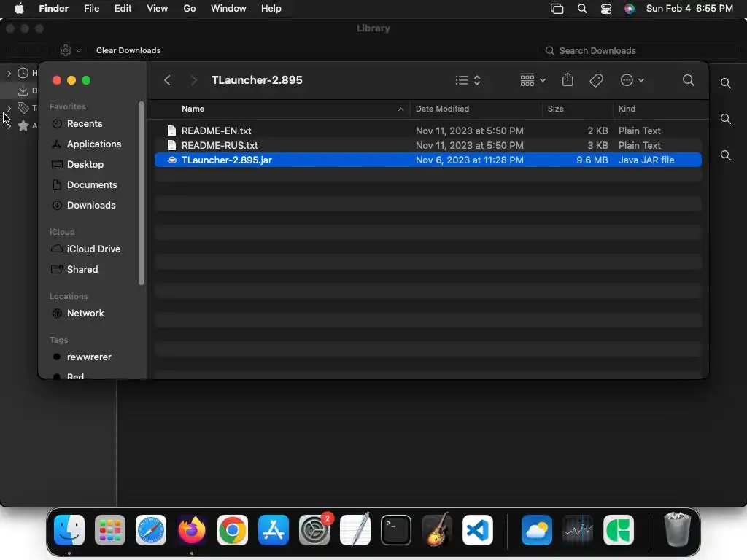Open Launchpad from the Dock

[x=110, y=530]
